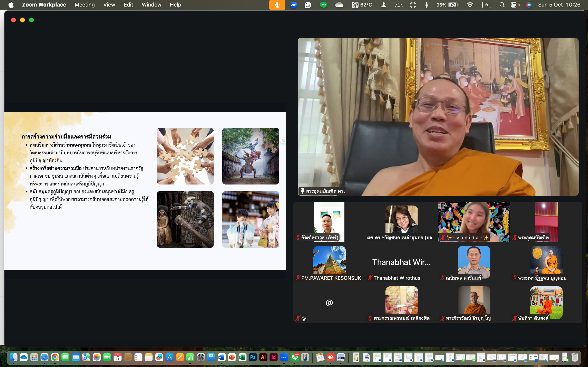The width and height of the screenshot is (588, 367).
Task: Open the Meeting menu
Action: (x=84, y=5)
